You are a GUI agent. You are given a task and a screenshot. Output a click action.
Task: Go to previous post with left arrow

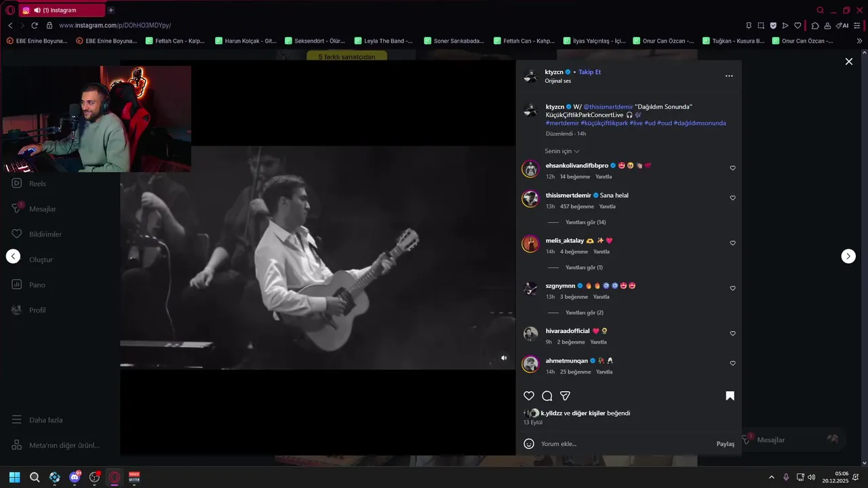click(x=13, y=256)
